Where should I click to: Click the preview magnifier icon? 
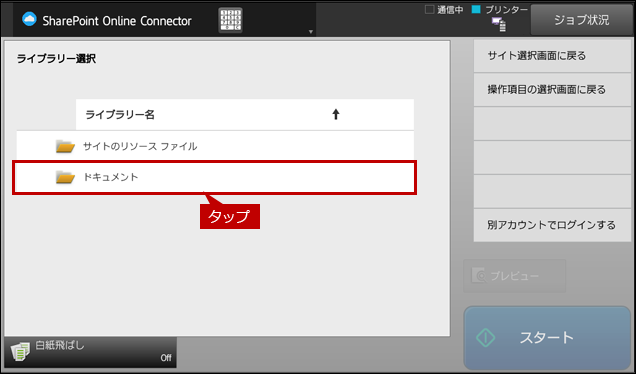(479, 275)
